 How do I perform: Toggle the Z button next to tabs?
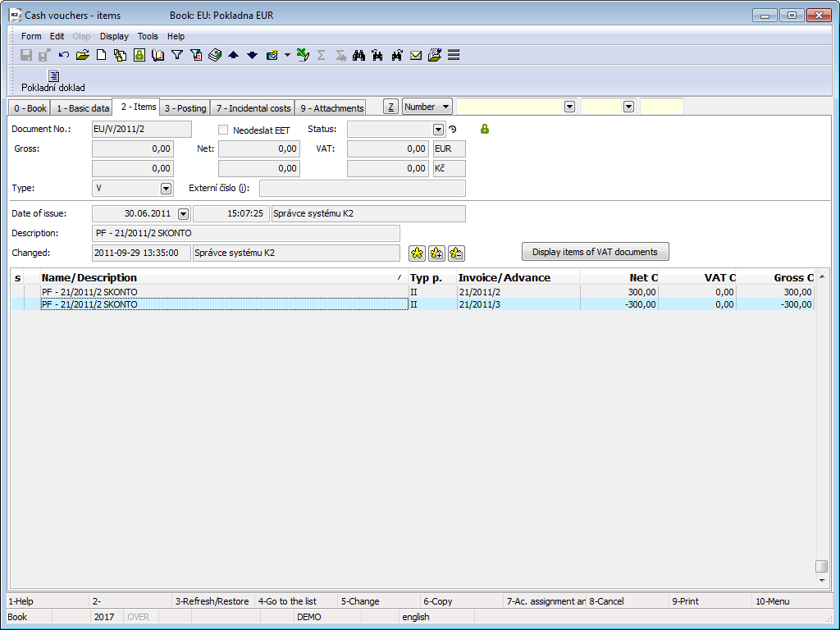pyautogui.click(x=391, y=107)
